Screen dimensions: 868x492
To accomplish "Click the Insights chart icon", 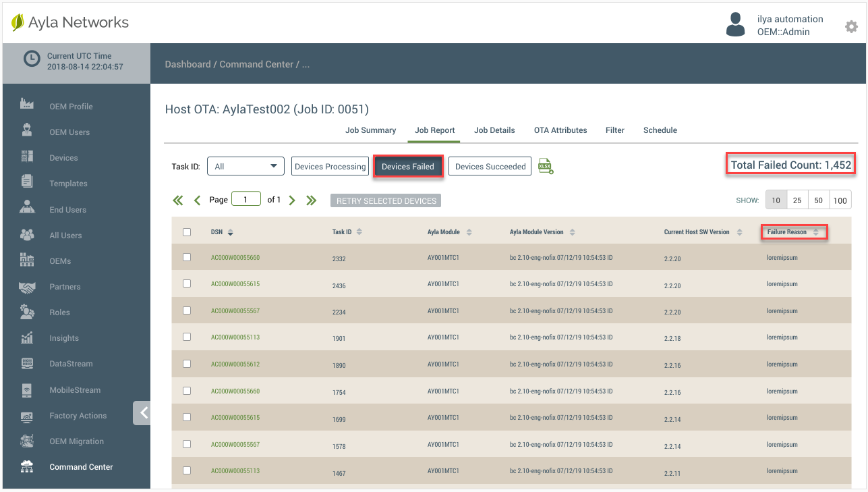I will coord(27,337).
